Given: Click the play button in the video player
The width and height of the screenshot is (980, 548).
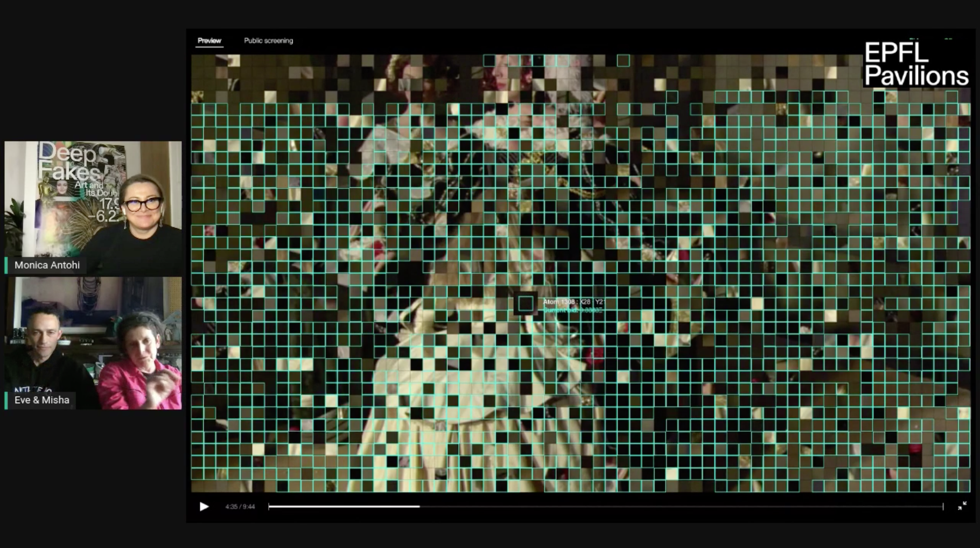Looking at the screenshot, I should pyautogui.click(x=204, y=507).
